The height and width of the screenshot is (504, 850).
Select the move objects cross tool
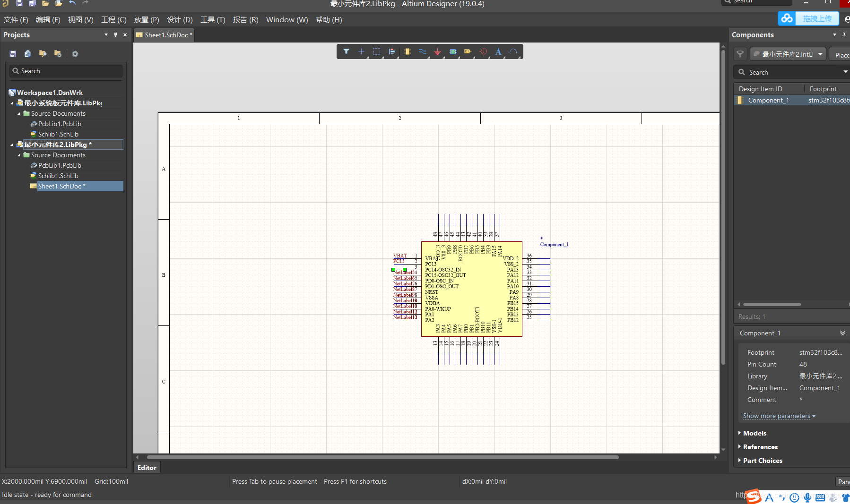tap(361, 51)
